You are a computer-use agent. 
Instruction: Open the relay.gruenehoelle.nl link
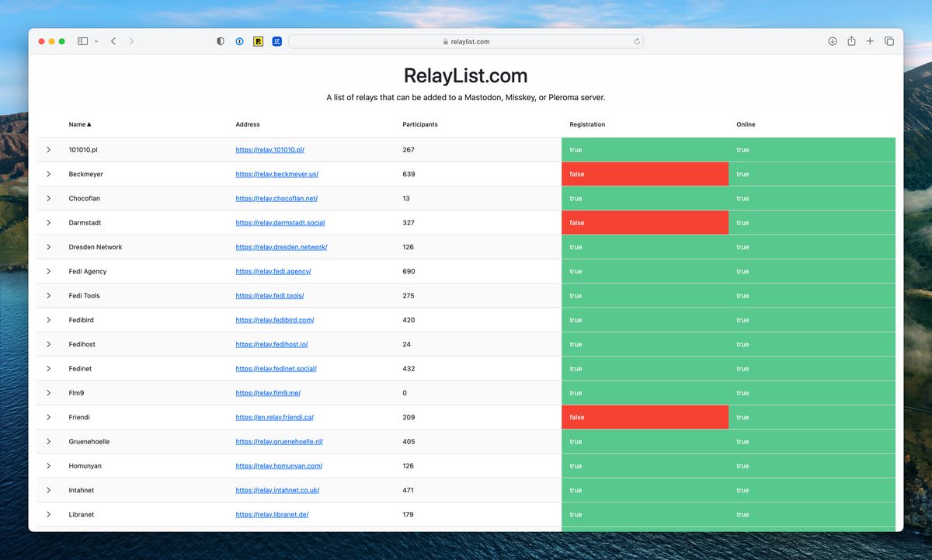click(x=280, y=442)
